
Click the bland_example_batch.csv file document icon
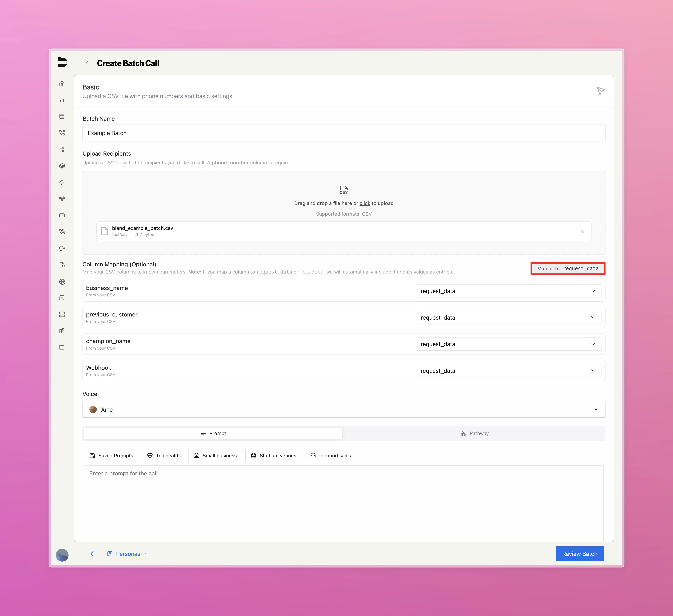[x=104, y=231]
